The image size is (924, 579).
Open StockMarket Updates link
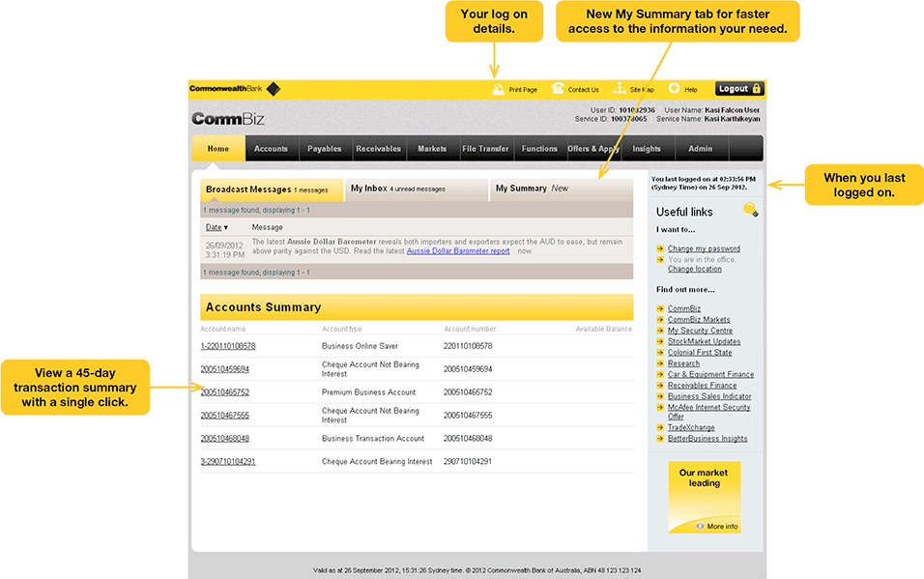tap(705, 341)
